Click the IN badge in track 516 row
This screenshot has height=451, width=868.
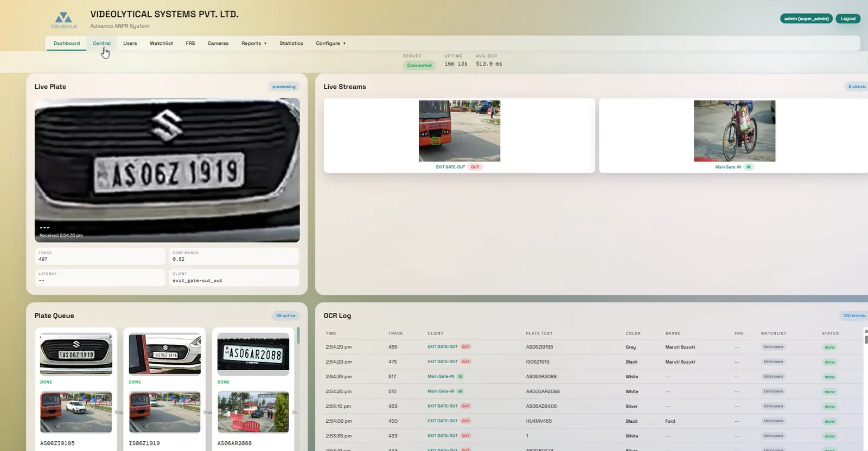pos(460,391)
